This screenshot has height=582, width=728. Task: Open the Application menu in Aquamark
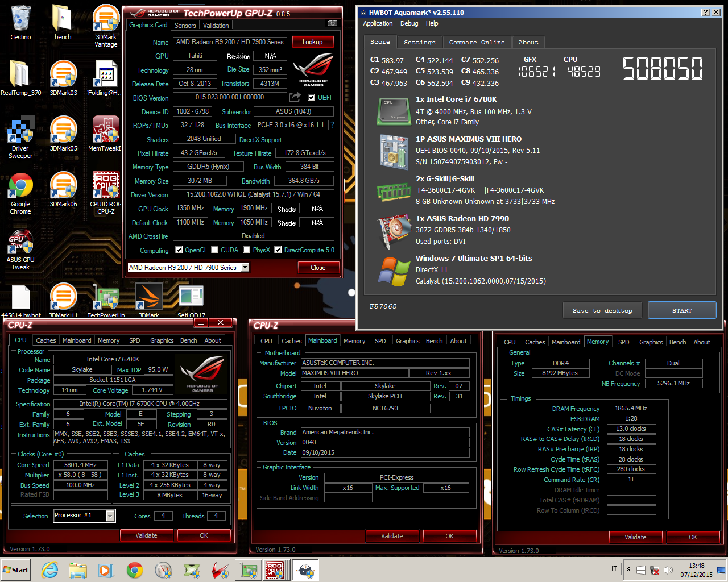point(378,23)
